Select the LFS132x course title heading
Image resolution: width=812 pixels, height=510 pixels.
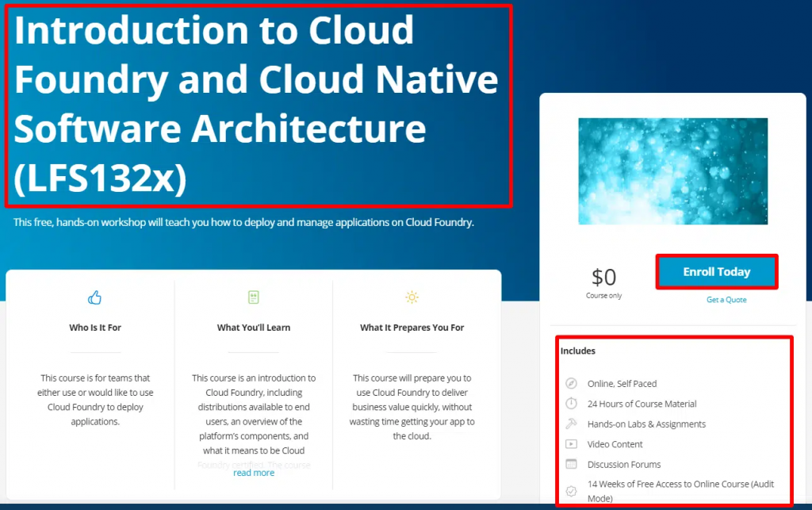tap(256, 103)
